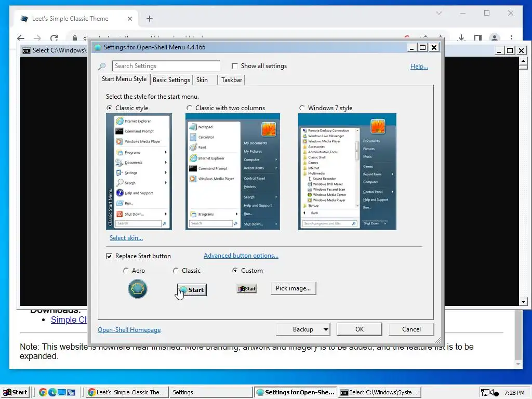
Task: Click the Windows 7 style preview thumbnail
Action: 347,171
